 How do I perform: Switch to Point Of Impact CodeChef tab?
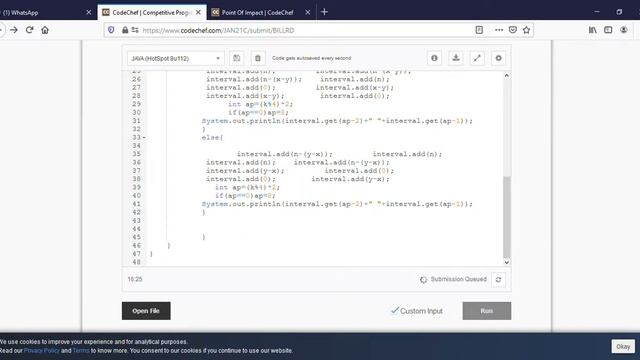pyautogui.click(x=261, y=13)
